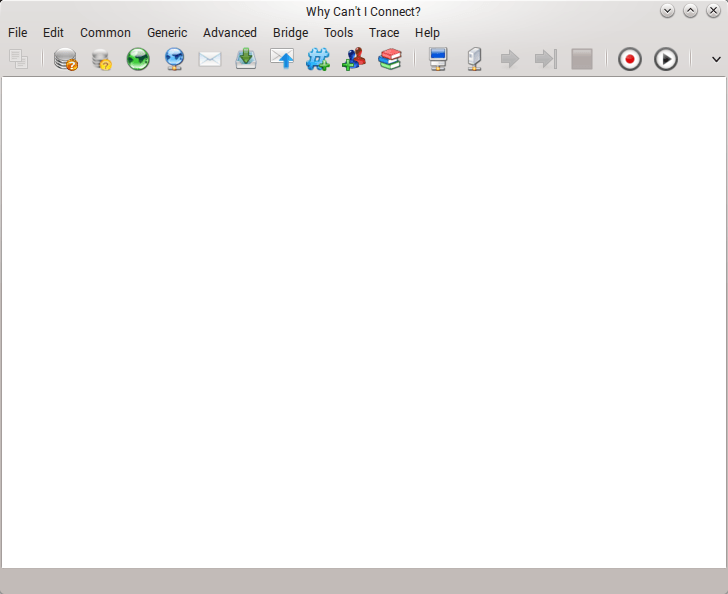The height and width of the screenshot is (594, 728).
Task: Open the Trace menu
Action: coord(384,33)
